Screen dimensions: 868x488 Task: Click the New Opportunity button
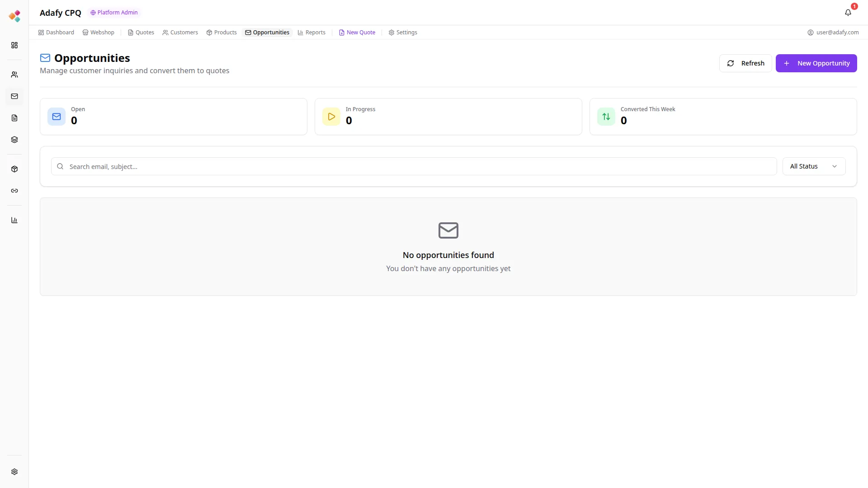tap(816, 63)
